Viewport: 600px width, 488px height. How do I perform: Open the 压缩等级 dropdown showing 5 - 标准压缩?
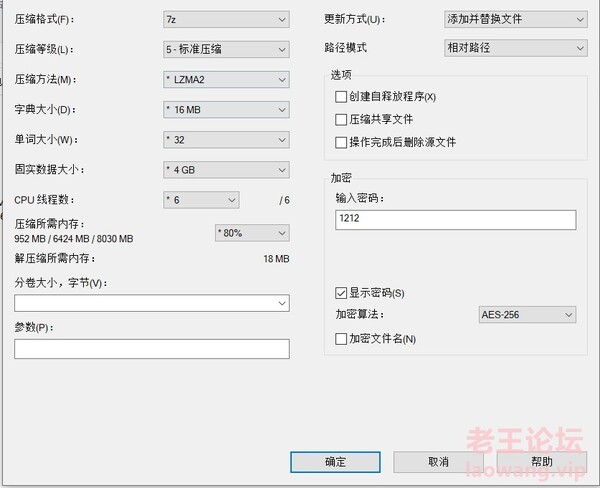[226, 49]
